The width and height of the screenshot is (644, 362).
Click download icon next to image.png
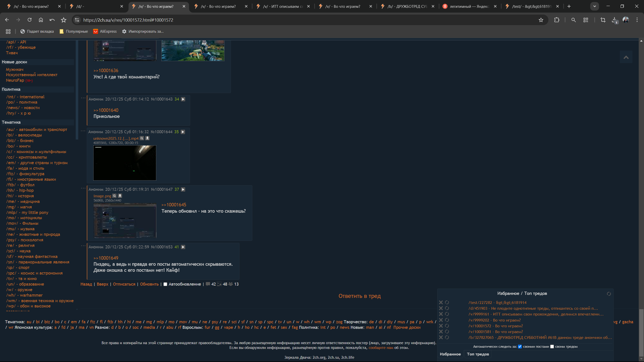(120, 196)
